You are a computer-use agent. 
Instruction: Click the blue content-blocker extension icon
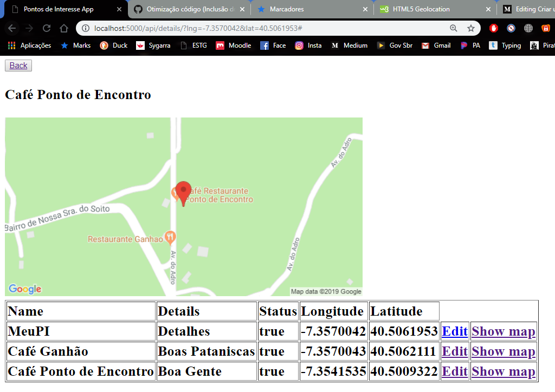tap(510, 28)
